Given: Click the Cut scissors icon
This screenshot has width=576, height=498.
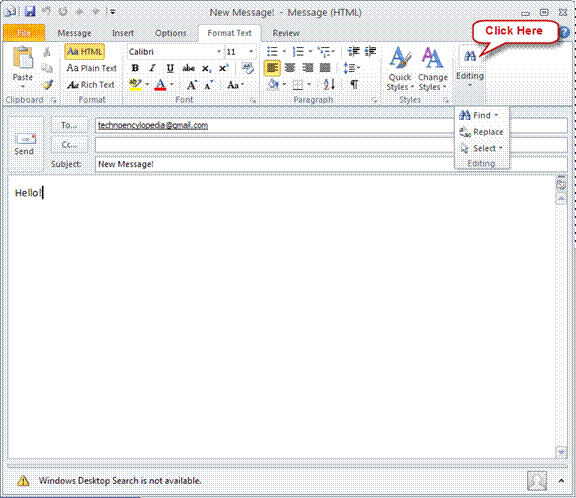Looking at the screenshot, I should (x=47, y=52).
